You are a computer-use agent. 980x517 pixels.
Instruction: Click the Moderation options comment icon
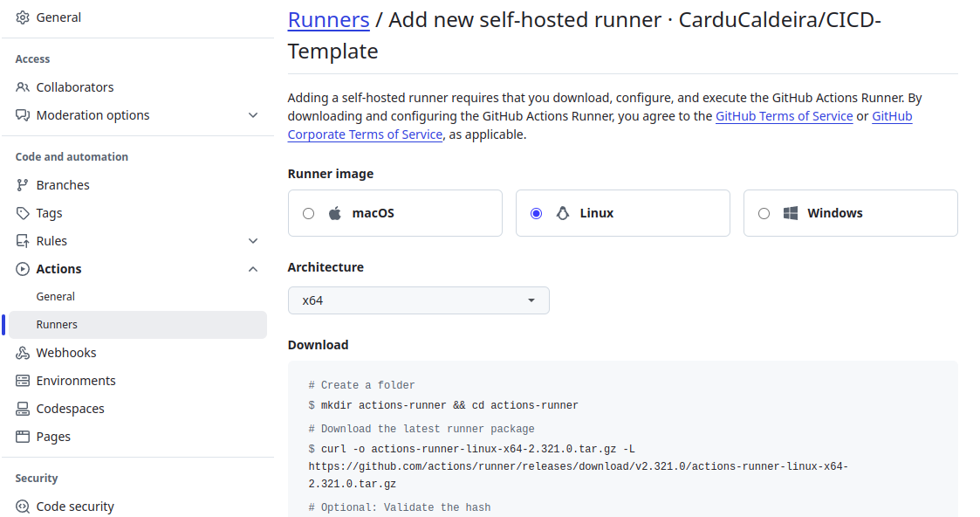pos(23,115)
